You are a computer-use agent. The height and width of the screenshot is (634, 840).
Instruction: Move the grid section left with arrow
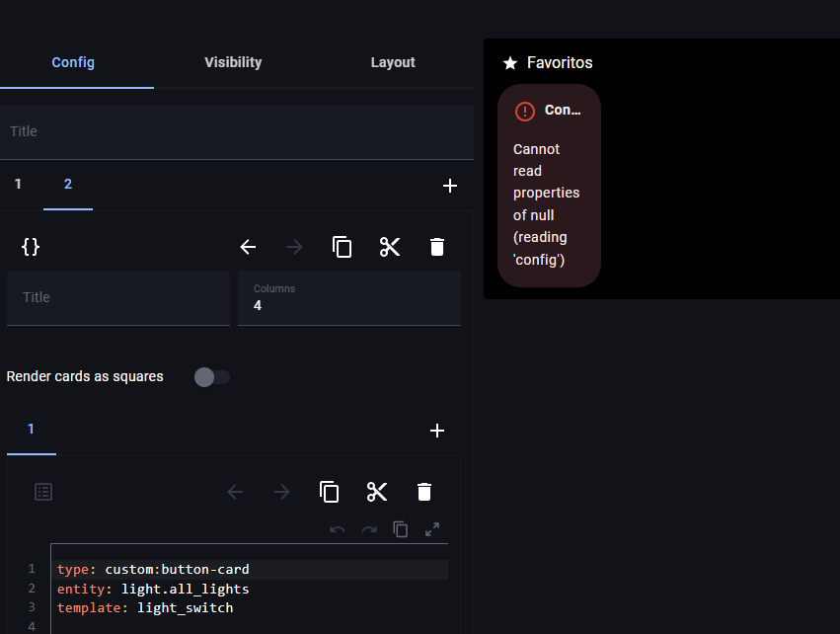point(248,247)
